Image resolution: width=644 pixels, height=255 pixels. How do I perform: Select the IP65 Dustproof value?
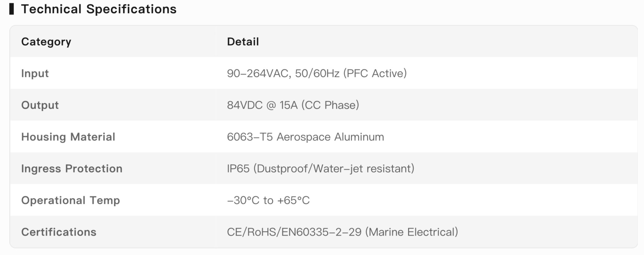click(320, 169)
